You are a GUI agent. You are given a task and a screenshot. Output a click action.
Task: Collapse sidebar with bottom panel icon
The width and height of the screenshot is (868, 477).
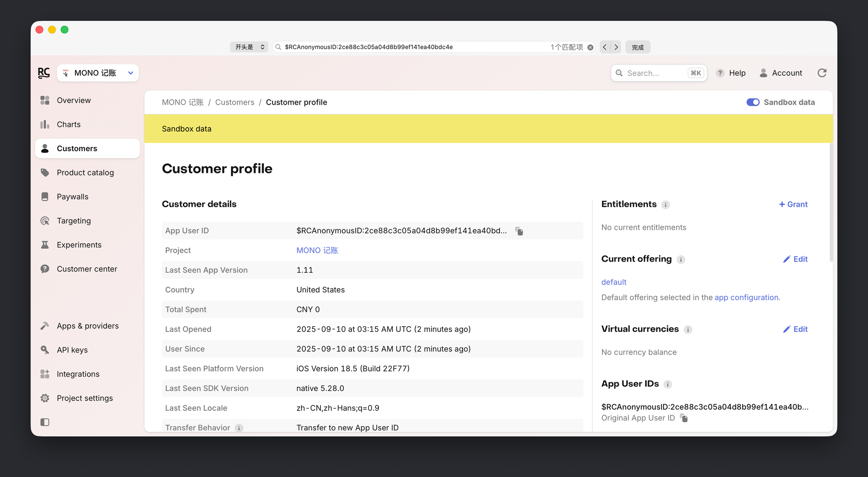coord(45,422)
